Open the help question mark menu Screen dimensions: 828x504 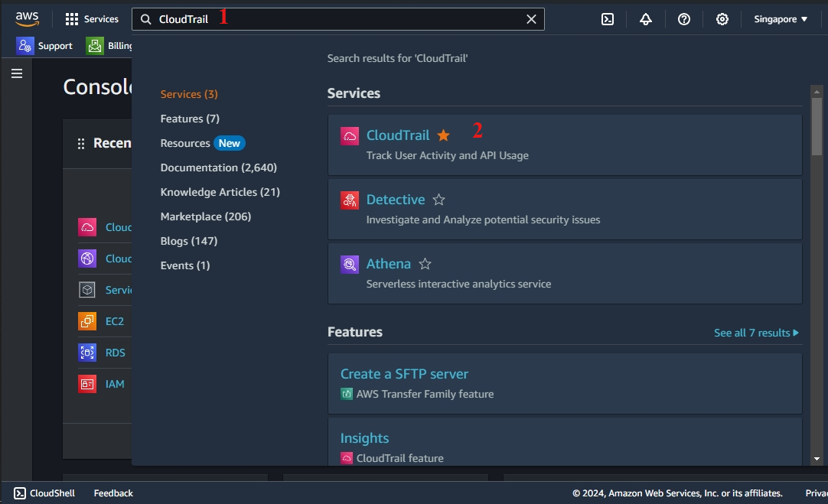pyautogui.click(x=684, y=20)
